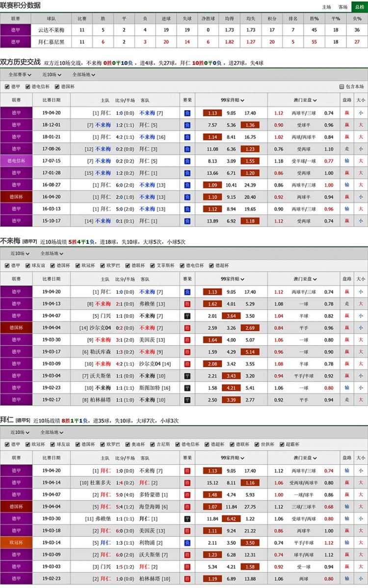
Task: Switch to the 总榜 tab
Action: (x=359, y=7)
